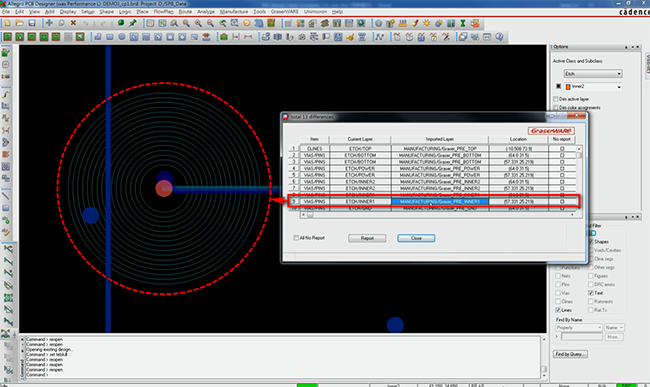Open the Route menu
650x387 pixels.
coord(185,12)
